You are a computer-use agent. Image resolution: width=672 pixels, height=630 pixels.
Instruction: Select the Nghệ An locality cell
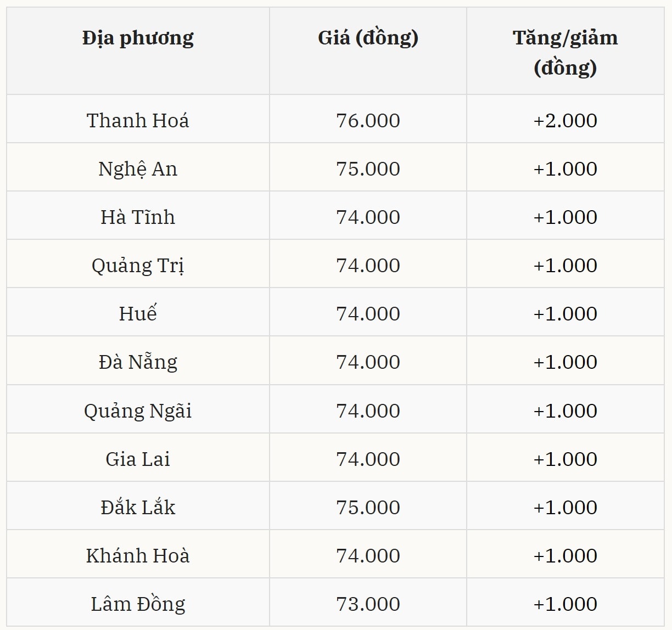138,168
